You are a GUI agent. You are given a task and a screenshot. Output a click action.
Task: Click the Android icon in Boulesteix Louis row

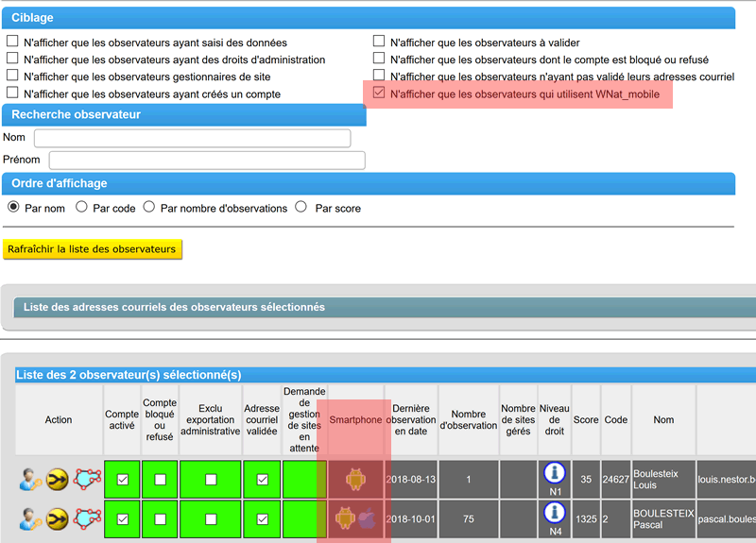[355, 480]
